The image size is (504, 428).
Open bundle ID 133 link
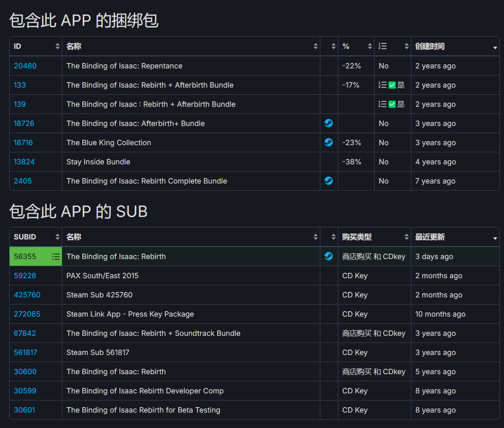[20, 85]
